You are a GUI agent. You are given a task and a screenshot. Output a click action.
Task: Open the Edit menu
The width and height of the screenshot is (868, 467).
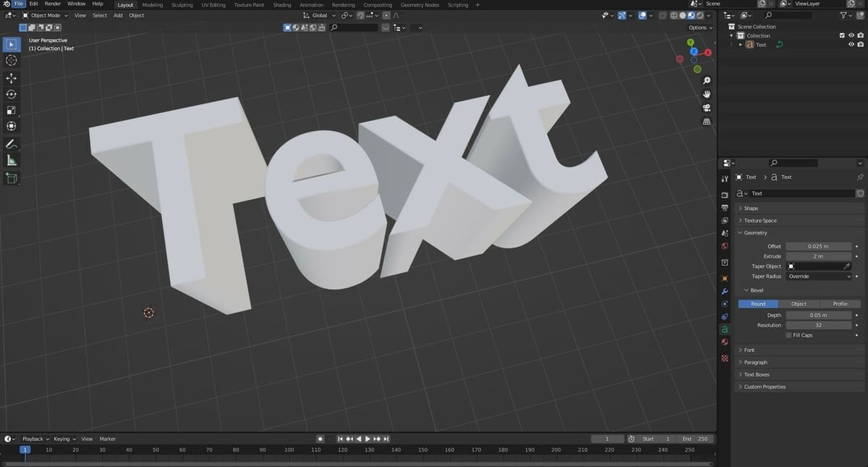33,4
